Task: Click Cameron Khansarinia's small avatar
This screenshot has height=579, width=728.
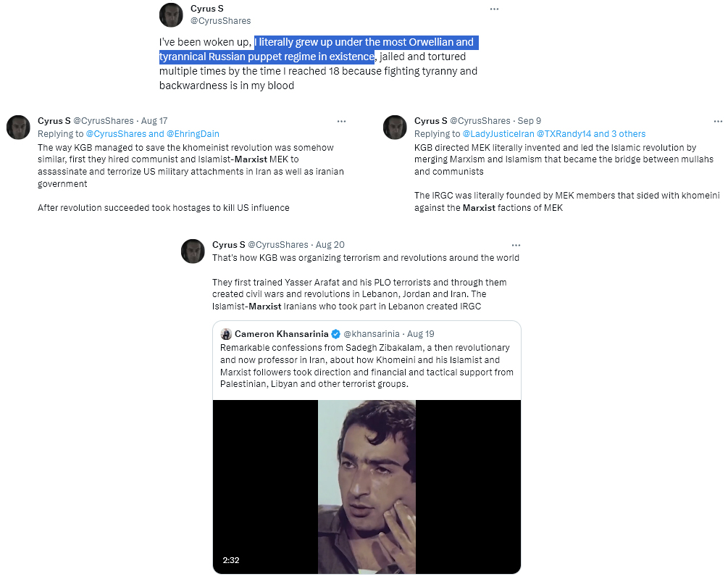Action: (226, 334)
